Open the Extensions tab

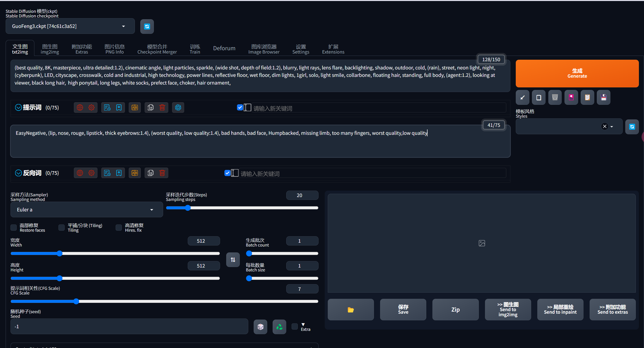coord(333,49)
